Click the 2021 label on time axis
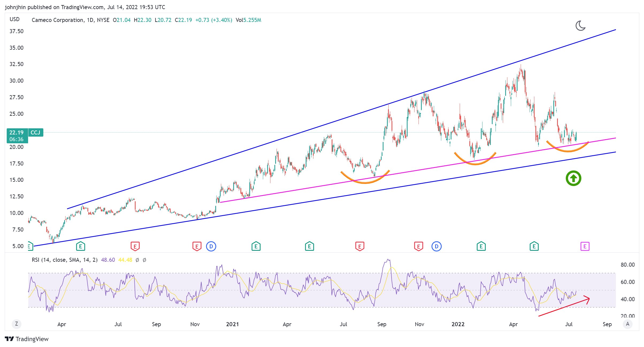Screen dimensions: 644x347 click(232, 324)
